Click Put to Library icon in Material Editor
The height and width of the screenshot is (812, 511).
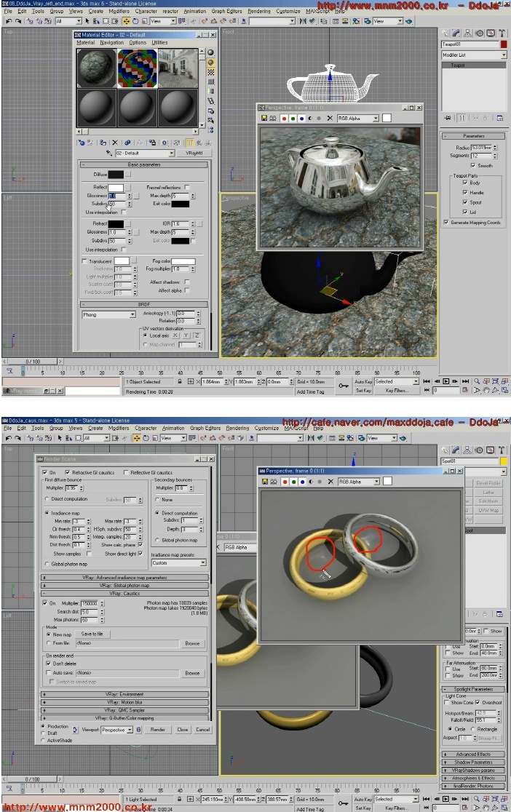click(152, 143)
